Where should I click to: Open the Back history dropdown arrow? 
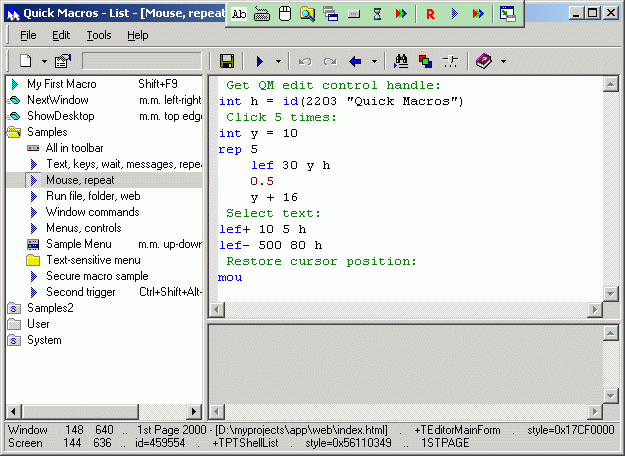pos(374,61)
